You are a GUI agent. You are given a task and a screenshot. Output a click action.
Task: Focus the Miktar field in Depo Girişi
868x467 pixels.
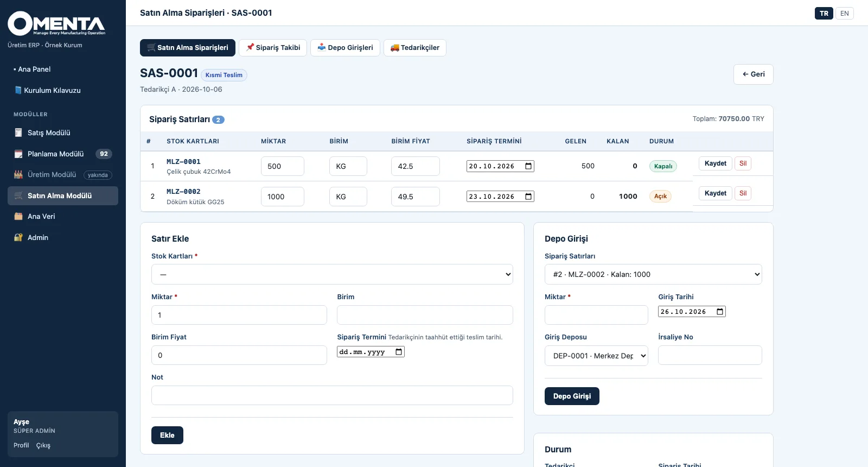pyautogui.click(x=596, y=315)
